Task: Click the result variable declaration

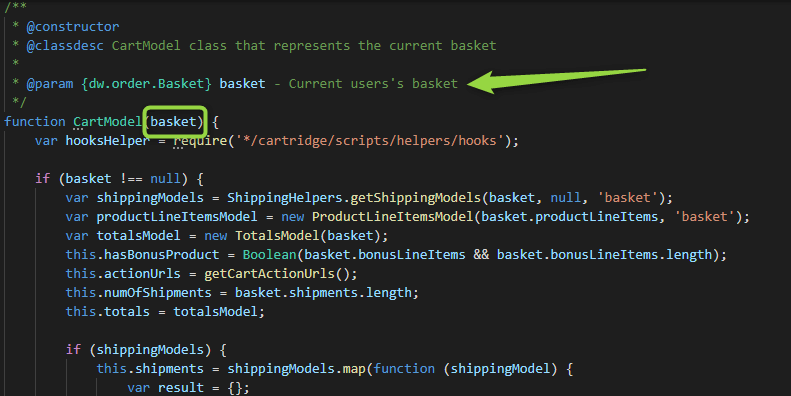Action: [x=181, y=388]
